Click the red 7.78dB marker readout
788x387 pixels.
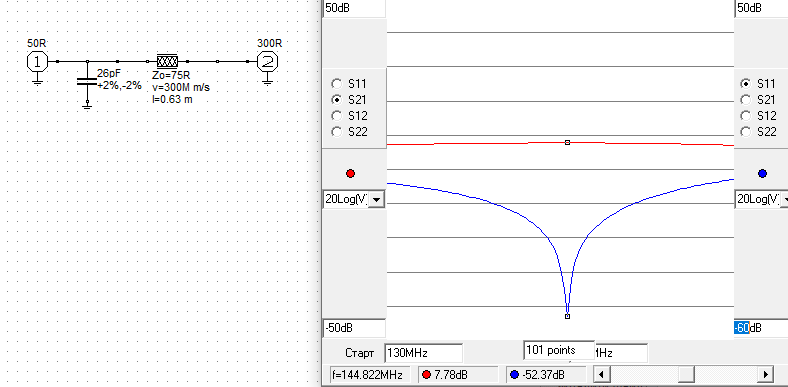click(458, 375)
